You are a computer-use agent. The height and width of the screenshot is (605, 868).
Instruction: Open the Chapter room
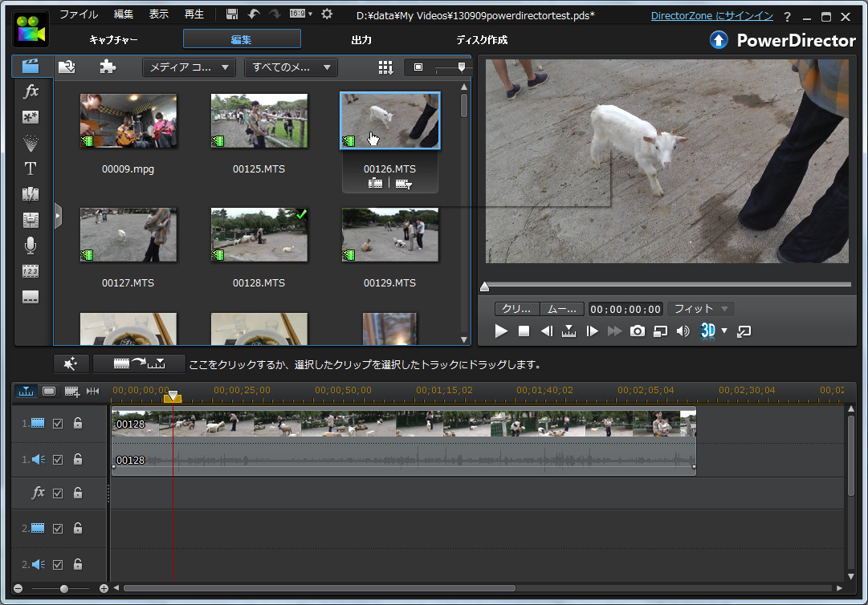30,270
